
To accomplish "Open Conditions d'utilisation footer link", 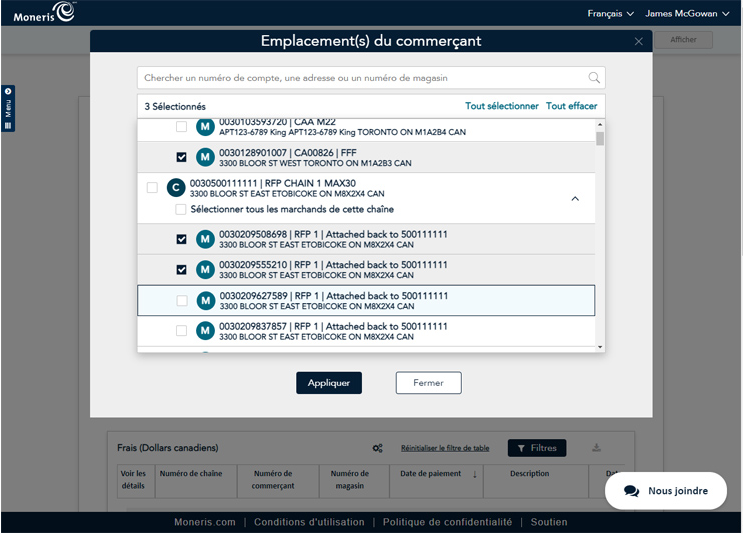I will 309,522.
